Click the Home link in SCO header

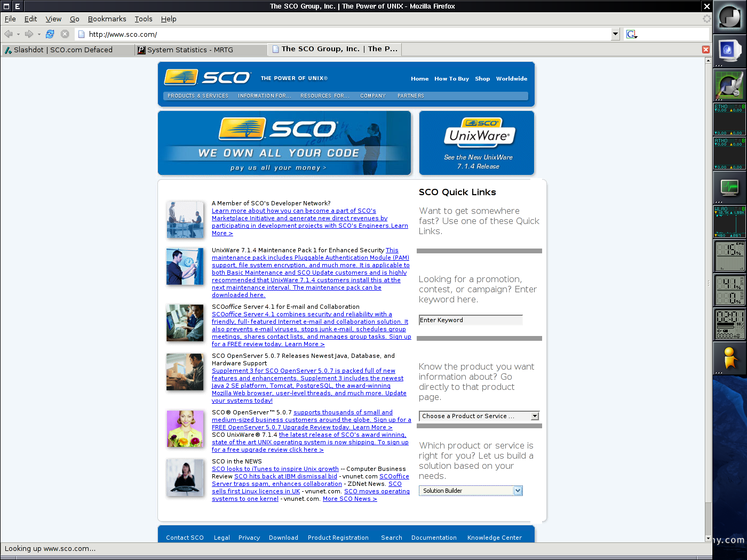[x=419, y=78]
